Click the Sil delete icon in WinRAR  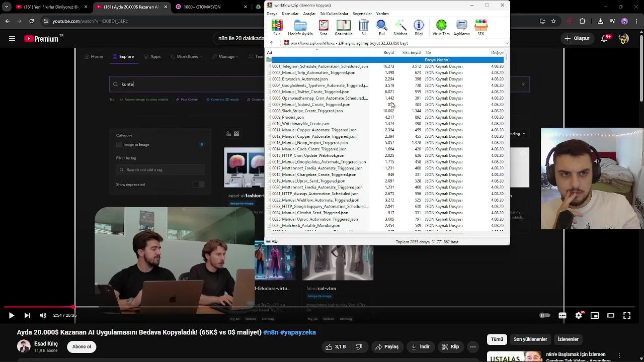coord(363,27)
